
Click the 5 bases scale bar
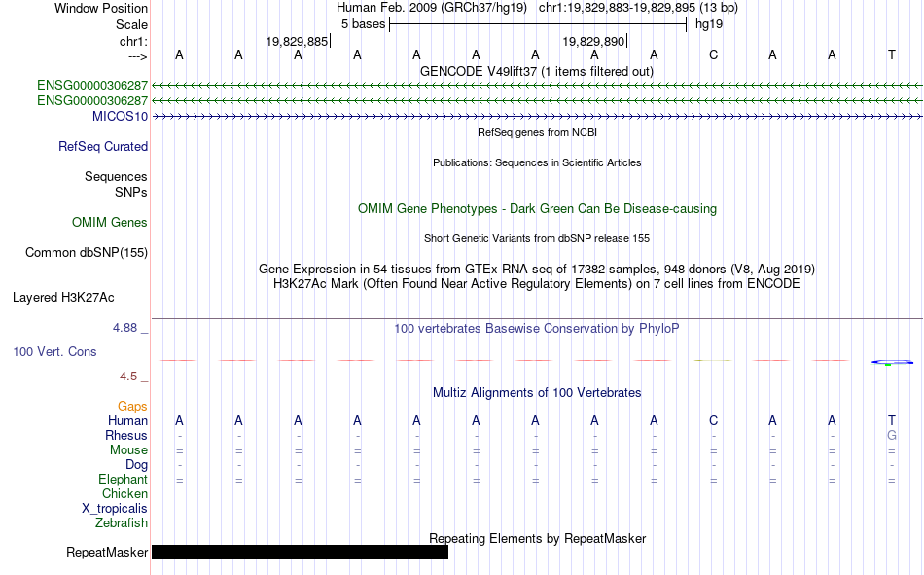click(x=538, y=24)
